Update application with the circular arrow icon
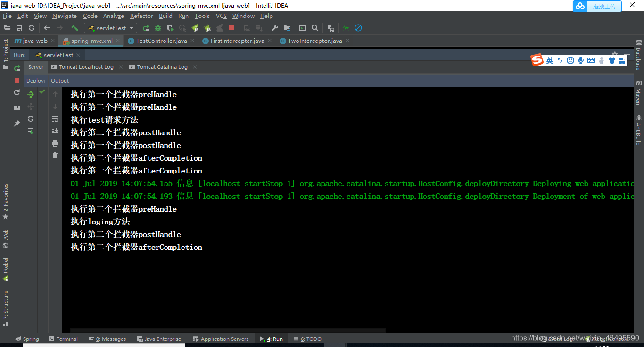644x347 pixels. (x=17, y=92)
